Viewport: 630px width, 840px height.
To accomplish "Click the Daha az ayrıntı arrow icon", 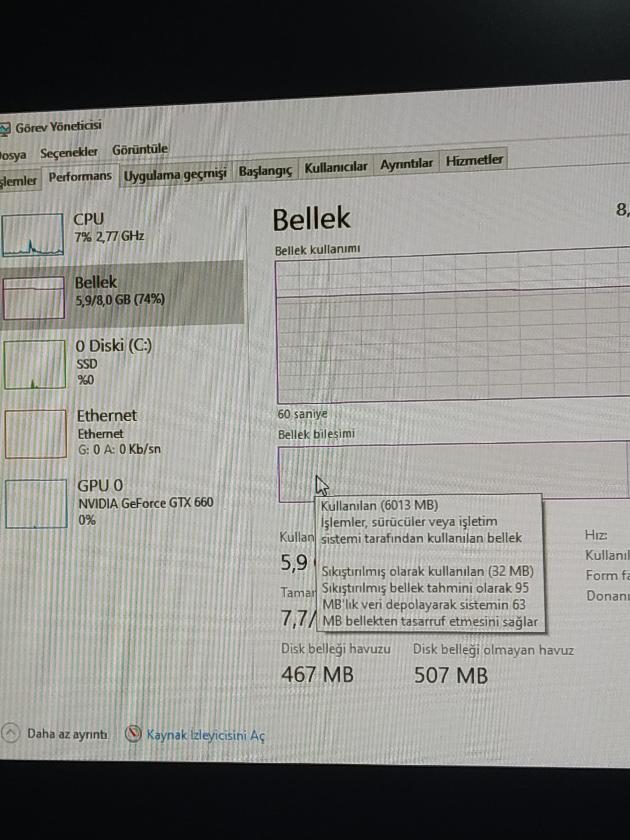I will point(10,733).
